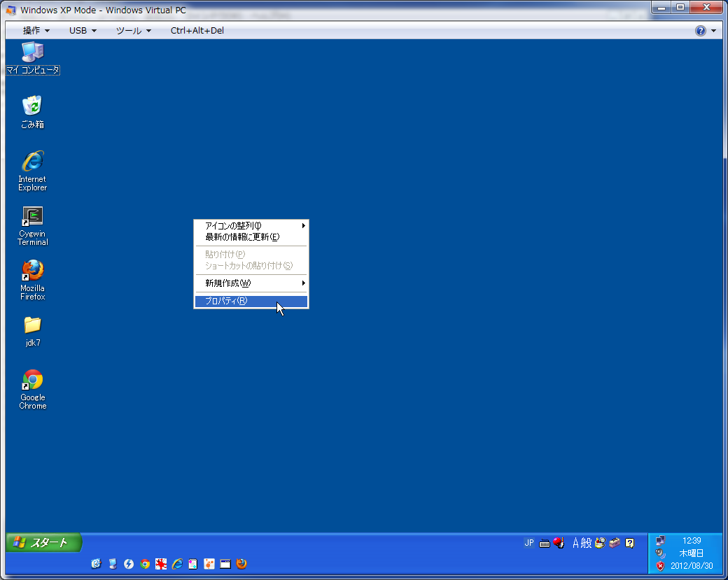Click the 12:39 clock in the tray
Image resolution: width=728 pixels, height=580 pixels.
coord(692,541)
